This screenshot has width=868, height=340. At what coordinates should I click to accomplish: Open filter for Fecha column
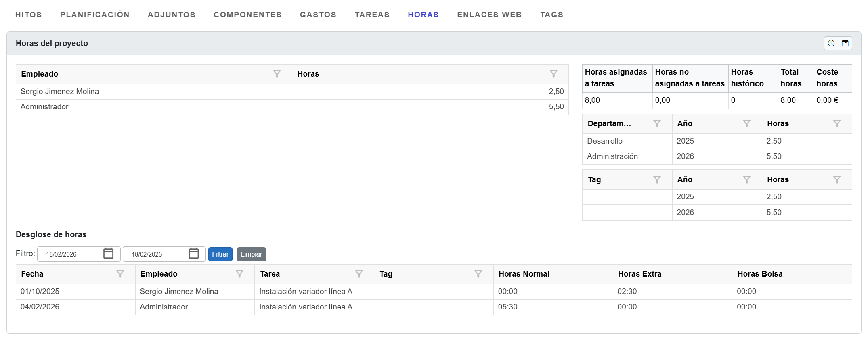(120, 274)
